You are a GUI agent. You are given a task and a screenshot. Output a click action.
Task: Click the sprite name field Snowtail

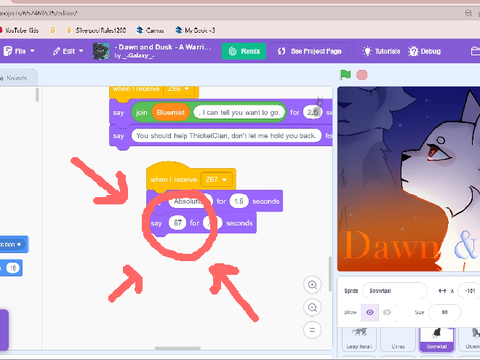coord(395,291)
